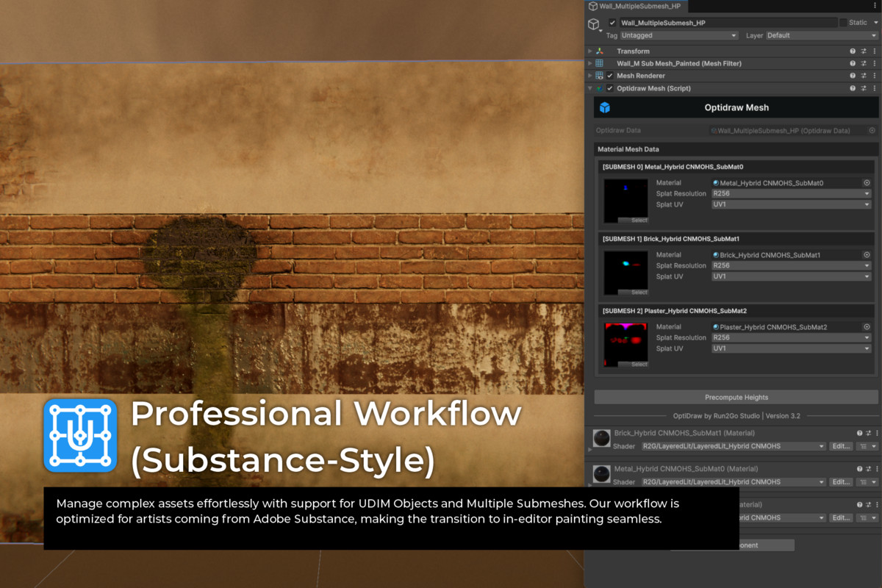
Task: Toggle the Mesh Renderer enabled checkbox
Action: tap(610, 76)
